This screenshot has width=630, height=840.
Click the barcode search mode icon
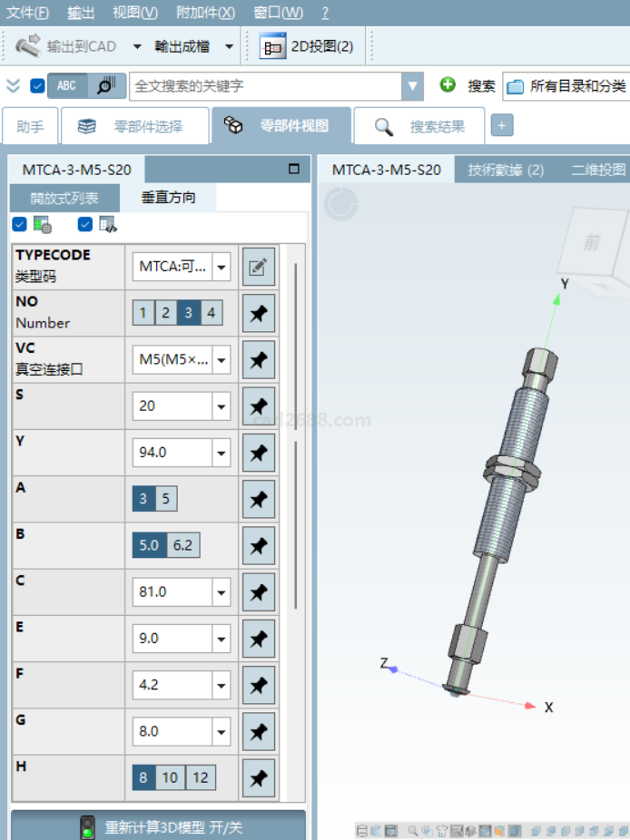point(106,85)
